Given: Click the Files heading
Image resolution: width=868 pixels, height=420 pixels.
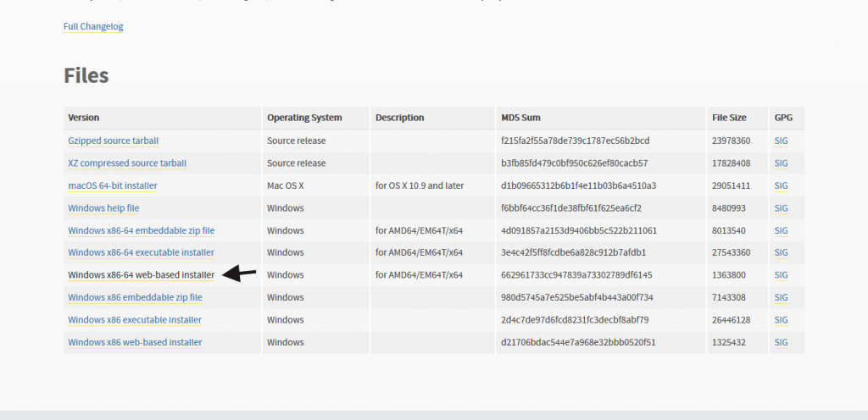Looking at the screenshot, I should [86, 75].
